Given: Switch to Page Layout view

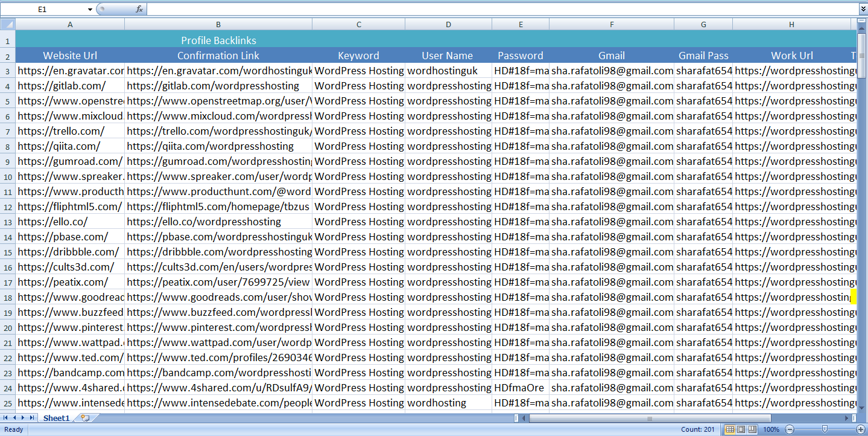Looking at the screenshot, I should 741,429.
